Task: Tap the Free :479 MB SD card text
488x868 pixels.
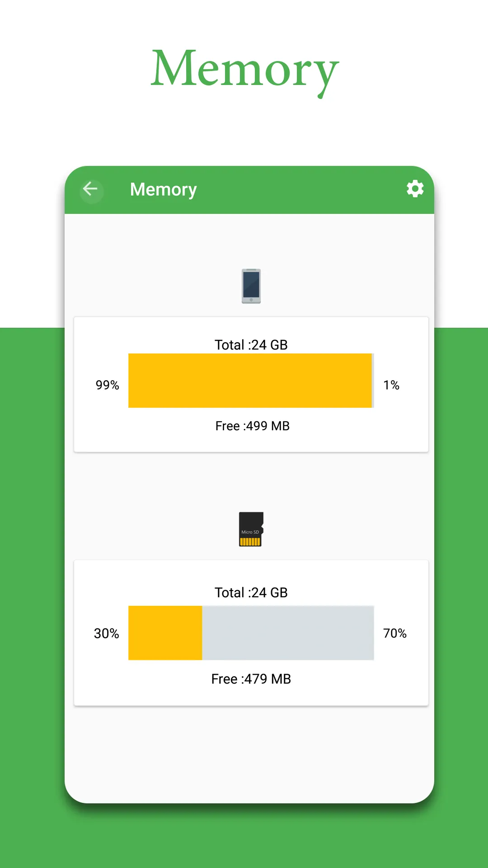Action: pos(252,678)
